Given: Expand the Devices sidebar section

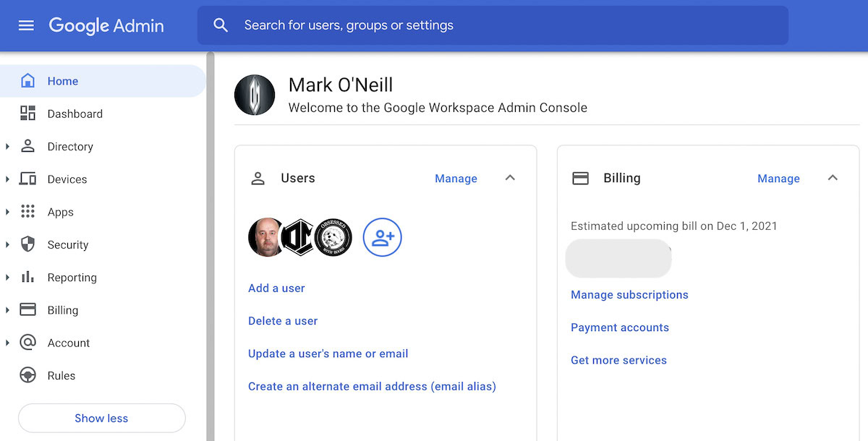Looking at the screenshot, I should tap(7, 179).
